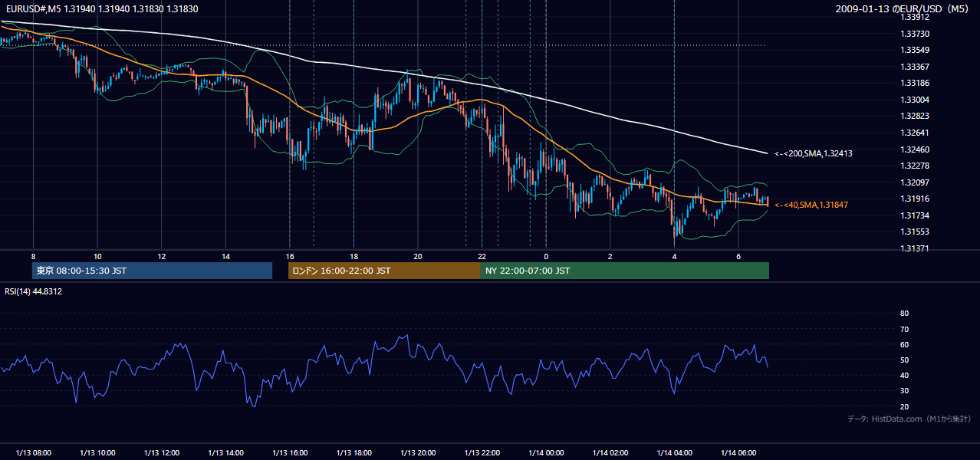Click the 40 SMA 1.31847 label
Screen dimensions: 980x460
pyautogui.click(x=811, y=205)
